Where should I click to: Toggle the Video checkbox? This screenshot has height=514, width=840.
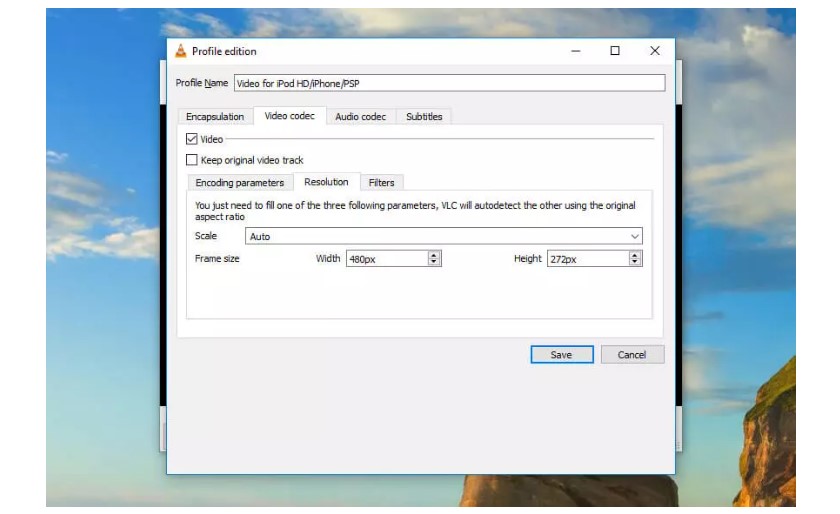192,139
